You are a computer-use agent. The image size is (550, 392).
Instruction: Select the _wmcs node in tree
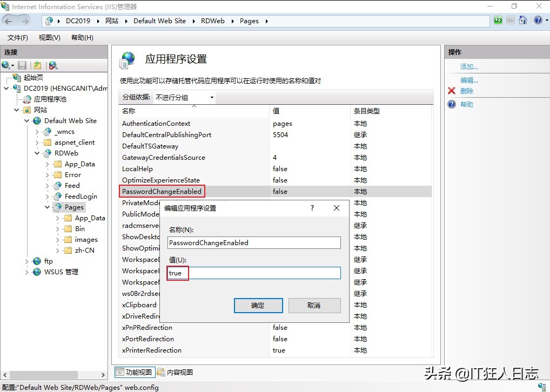(64, 132)
